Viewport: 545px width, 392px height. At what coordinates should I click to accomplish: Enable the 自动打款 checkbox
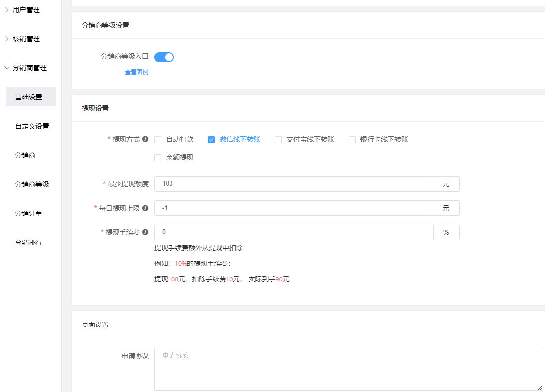pos(158,140)
